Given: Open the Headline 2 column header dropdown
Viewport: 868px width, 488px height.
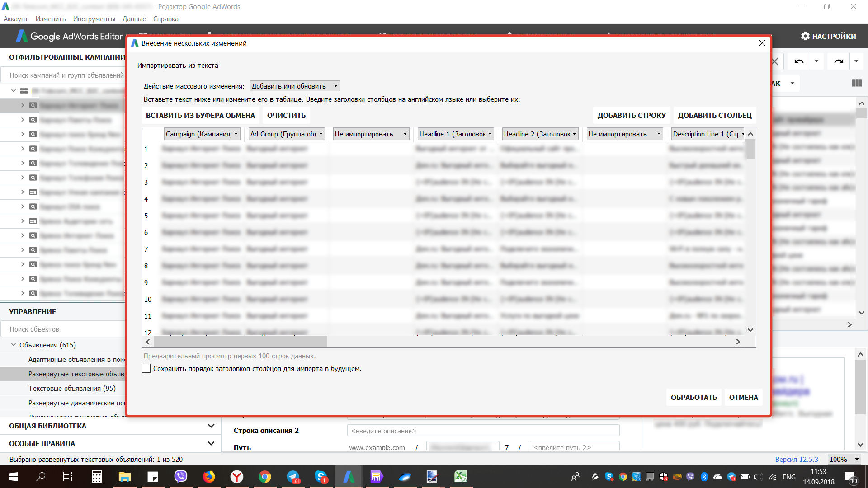Looking at the screenshot, I should [x=540, y=134].
